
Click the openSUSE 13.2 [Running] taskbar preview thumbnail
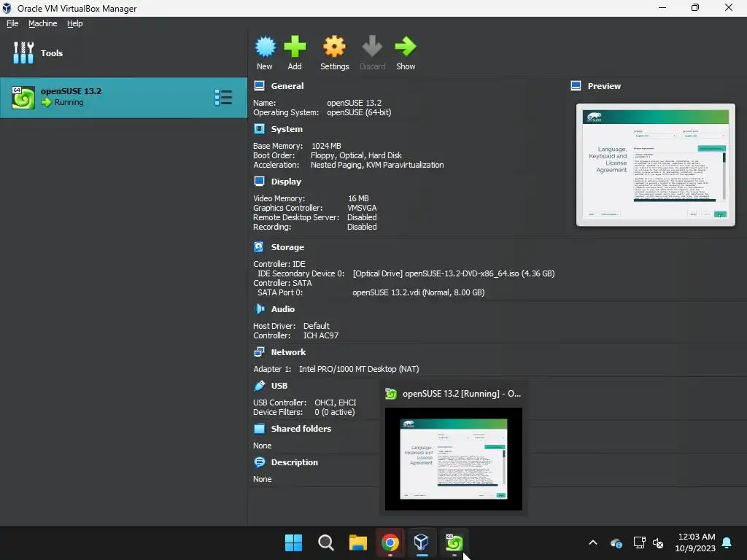coord(454,459)
